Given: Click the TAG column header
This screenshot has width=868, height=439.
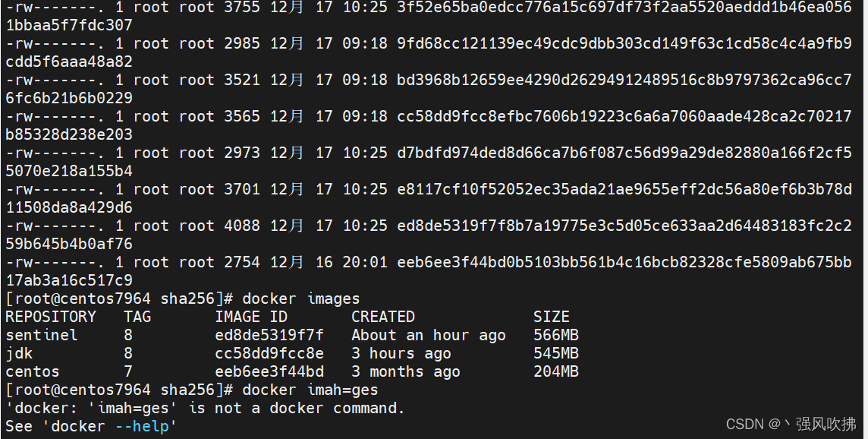Looking at the screenshot, I should pos(137,317).
